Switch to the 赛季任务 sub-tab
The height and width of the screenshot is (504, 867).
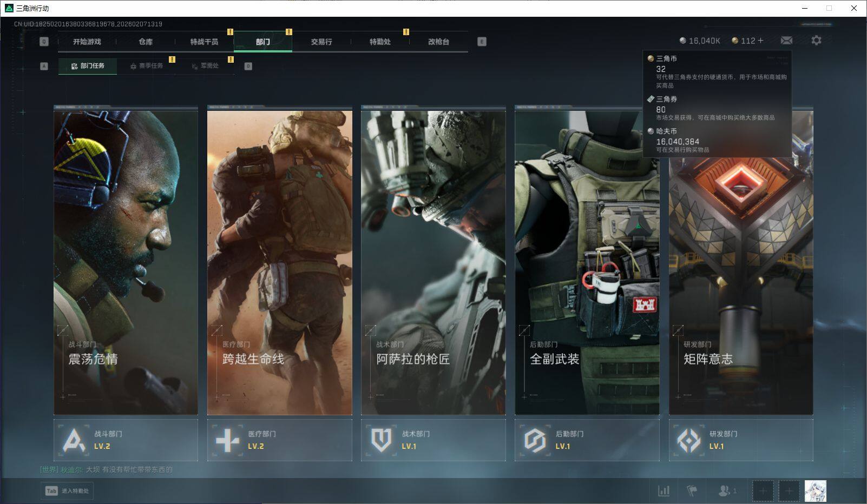pos(146,66)
